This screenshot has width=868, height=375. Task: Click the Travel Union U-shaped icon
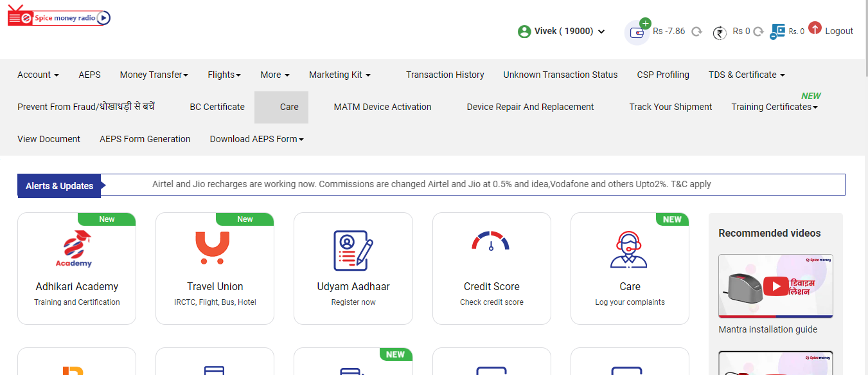212,248
